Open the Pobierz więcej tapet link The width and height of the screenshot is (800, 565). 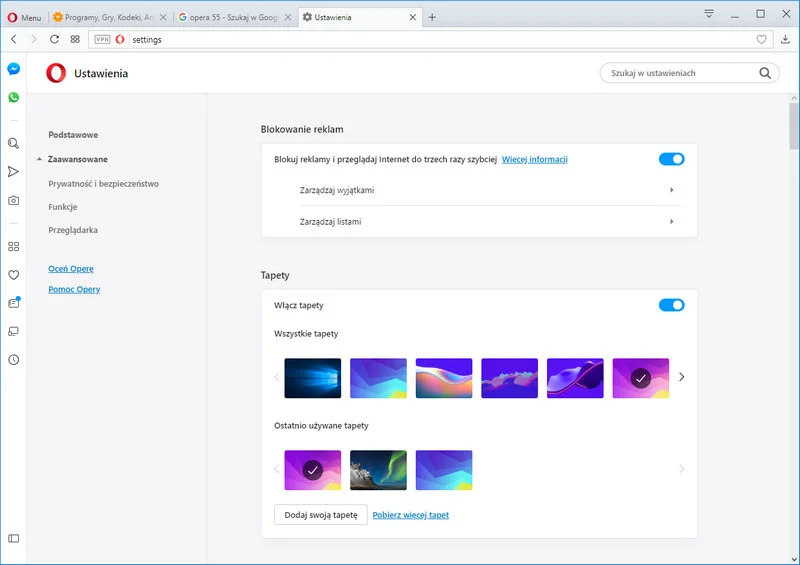pos(410,515)
